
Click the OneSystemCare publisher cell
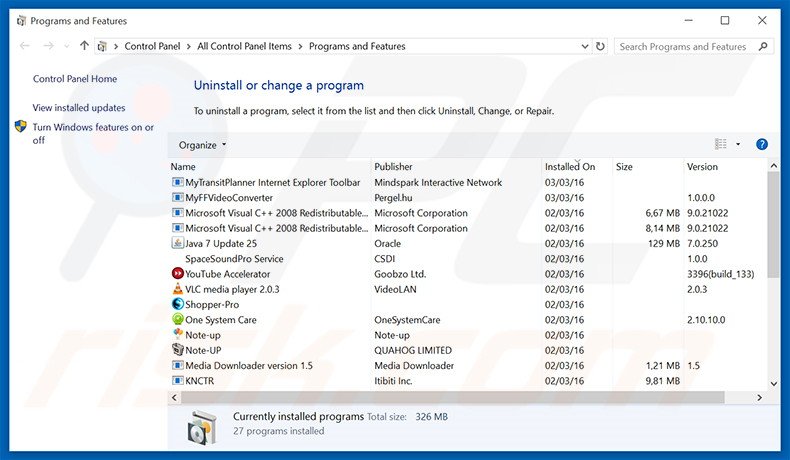(x=407, y=319)
